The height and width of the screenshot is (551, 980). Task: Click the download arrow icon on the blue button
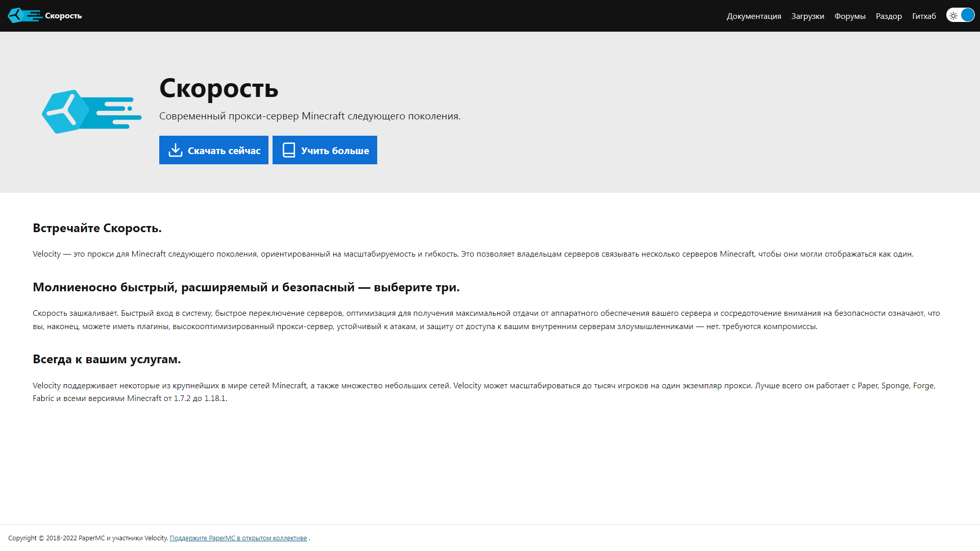175,150
